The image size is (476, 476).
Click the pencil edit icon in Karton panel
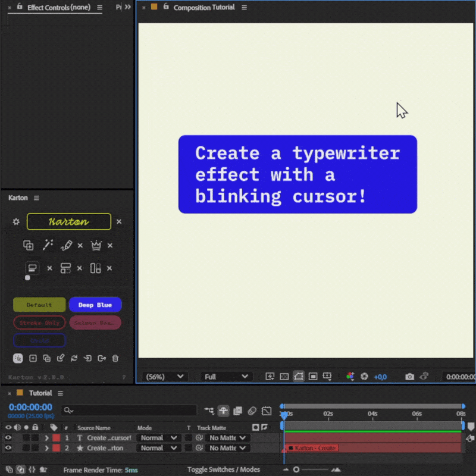click(x=66, y=245)
